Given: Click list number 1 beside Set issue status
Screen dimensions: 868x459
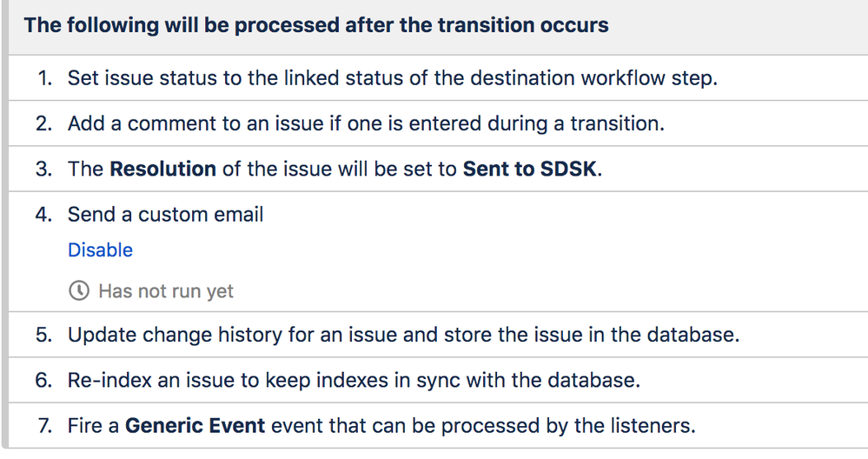Looking at the screenshot, I should click(44, 78).
